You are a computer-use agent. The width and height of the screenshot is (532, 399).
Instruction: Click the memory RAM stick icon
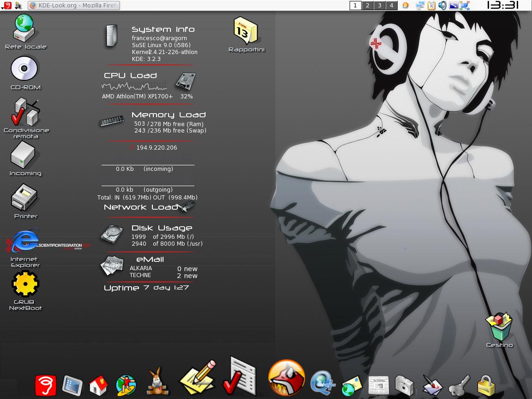click(112, 121)
